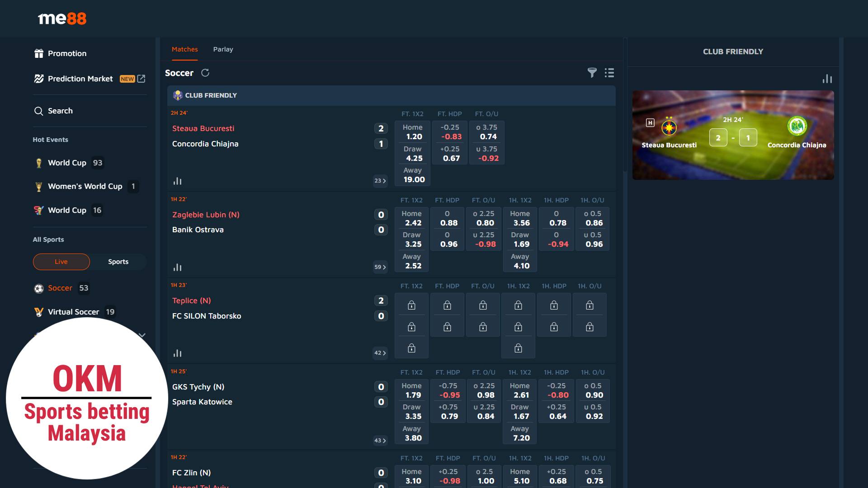
Task: Refresh the Soccer odds list
Action: pos(205,73)
